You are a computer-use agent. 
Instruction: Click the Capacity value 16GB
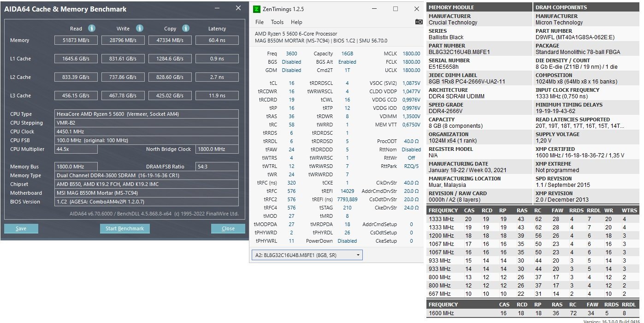(347, 54)
